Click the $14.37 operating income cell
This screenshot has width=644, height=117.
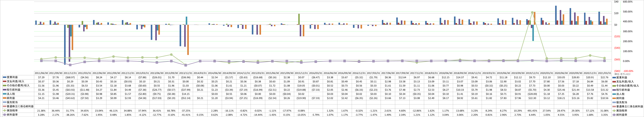pos(460,77)
